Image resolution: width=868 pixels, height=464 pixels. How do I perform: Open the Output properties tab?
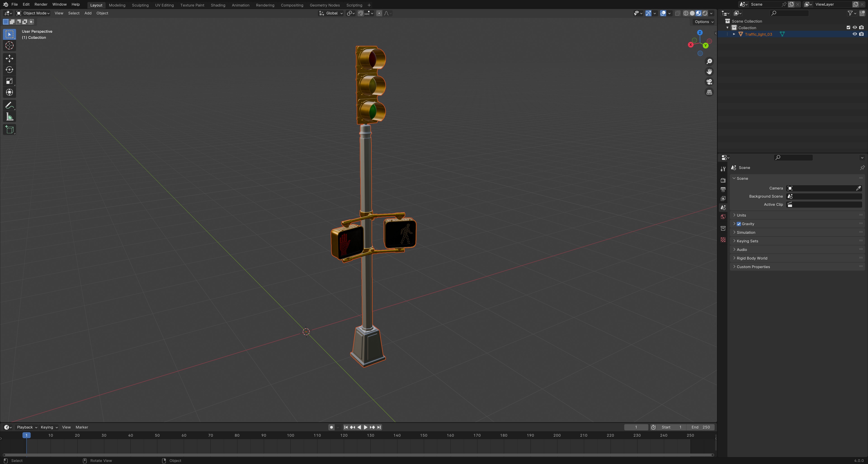723,189
